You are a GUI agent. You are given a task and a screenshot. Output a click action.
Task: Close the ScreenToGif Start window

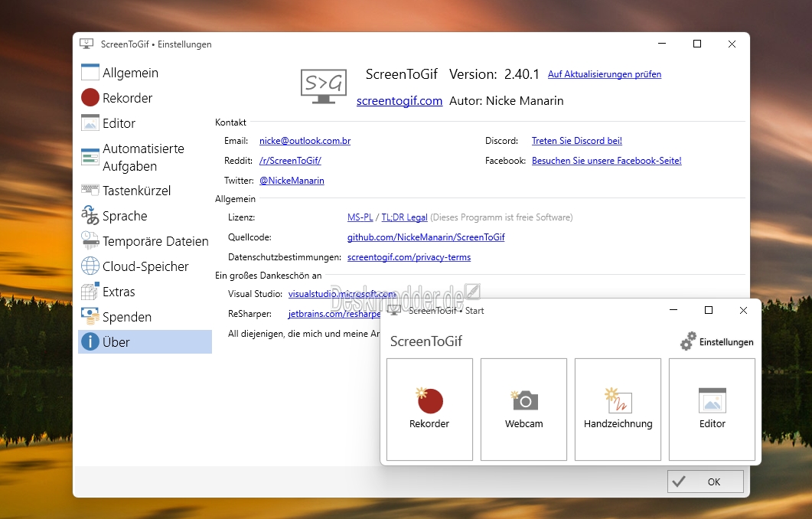[x=743, y=310]
